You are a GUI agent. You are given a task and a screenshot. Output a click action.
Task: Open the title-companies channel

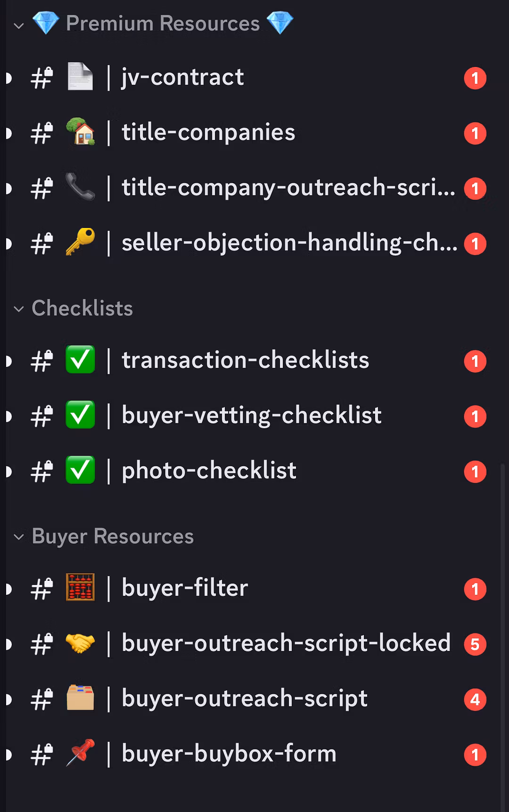click(208, 132)
